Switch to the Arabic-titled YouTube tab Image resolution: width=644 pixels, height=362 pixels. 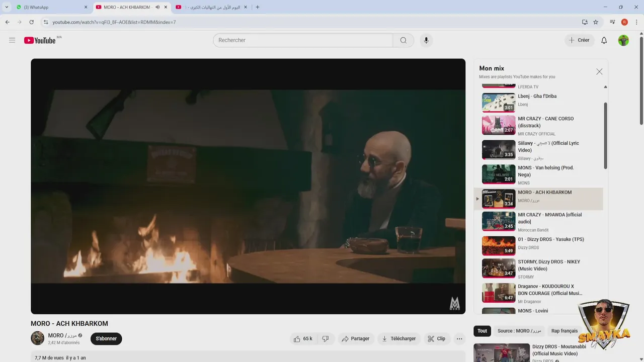(x=211, y=7)
